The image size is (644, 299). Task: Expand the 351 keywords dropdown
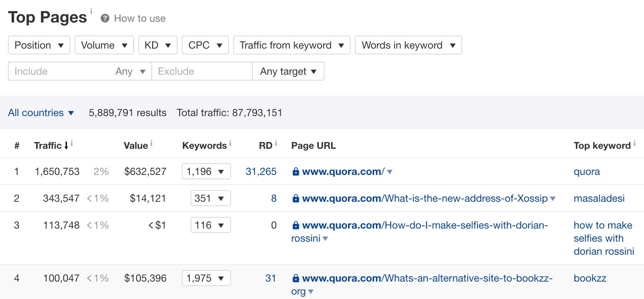click(211, 198)
